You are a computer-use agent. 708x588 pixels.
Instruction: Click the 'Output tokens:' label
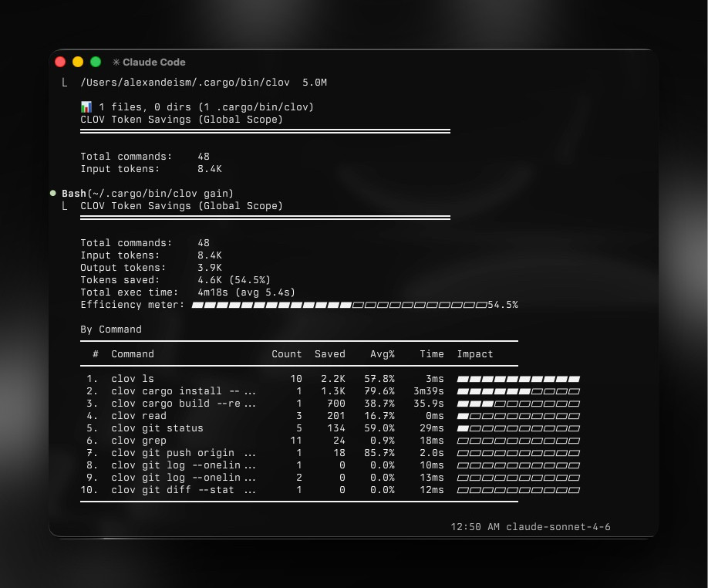[123, 267]
